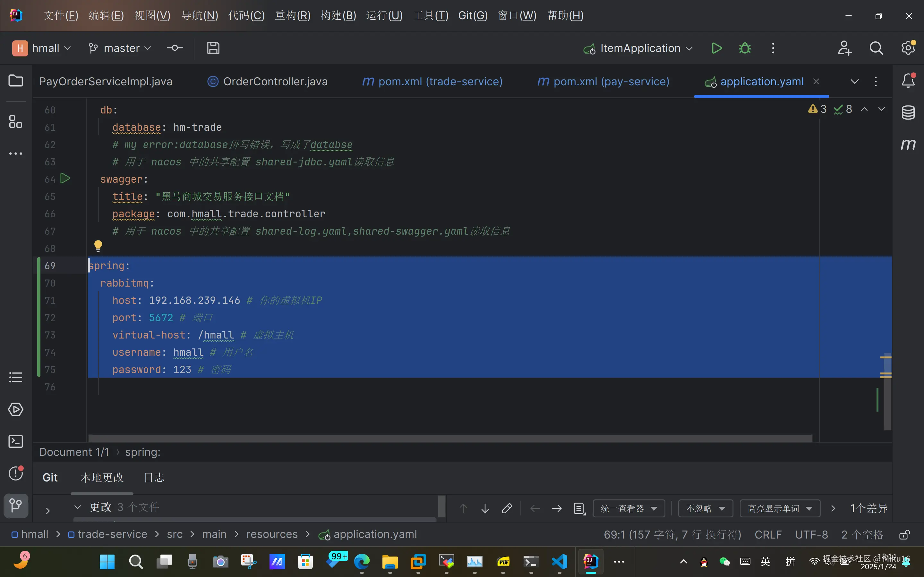Open the 重构(R) menu
Screen dimensions: 924x577
point(293,15)
